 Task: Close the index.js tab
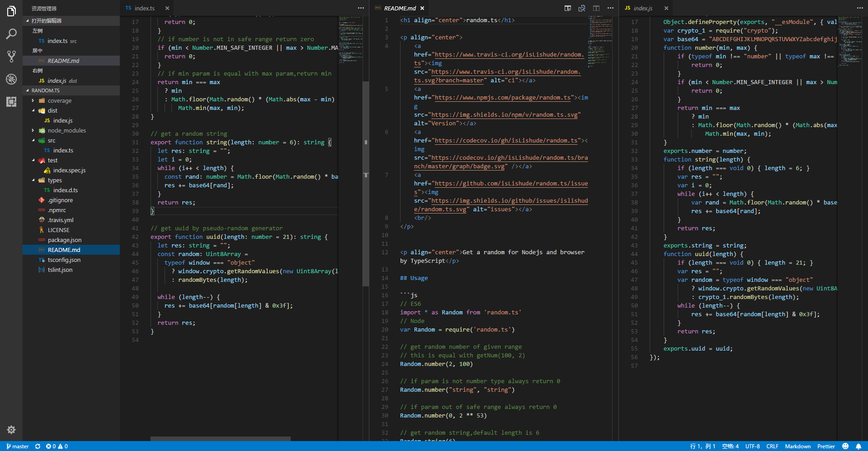(666, 8)
